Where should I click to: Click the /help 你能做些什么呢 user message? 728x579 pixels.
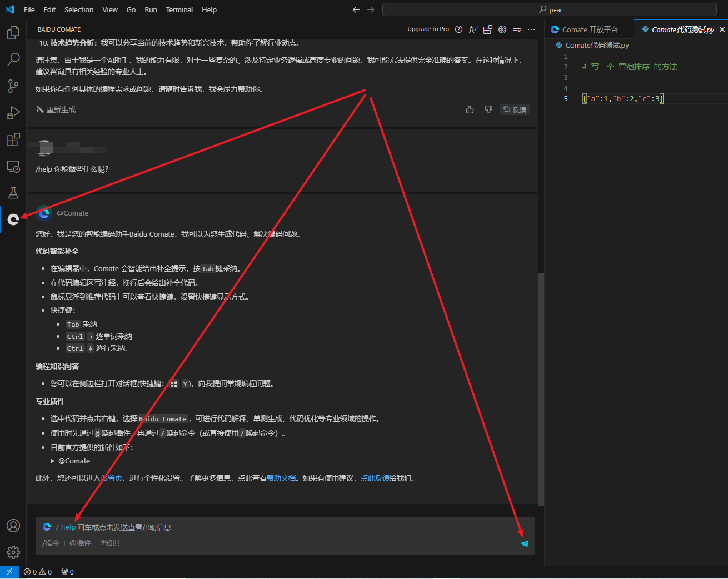(x=72, y=169)
